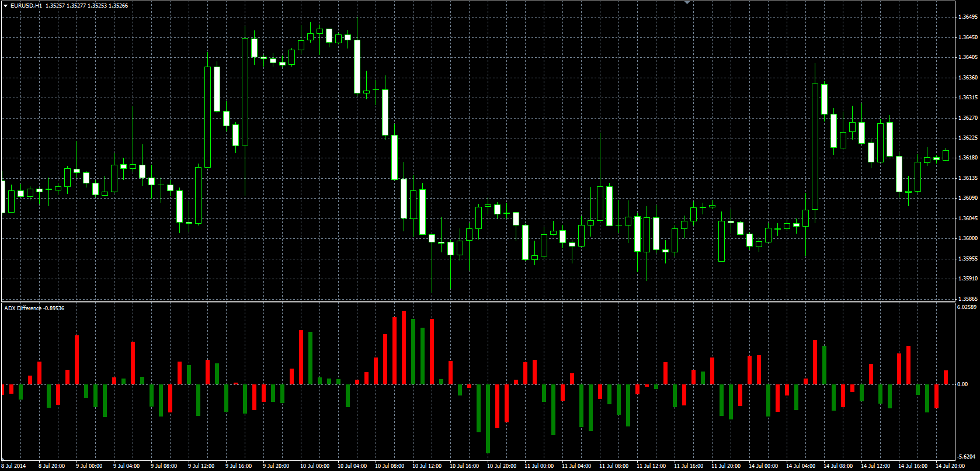This screenshot has width=980, height=472.
Task: Click the 1.36135 price scale label
Action: coord(968,178)
